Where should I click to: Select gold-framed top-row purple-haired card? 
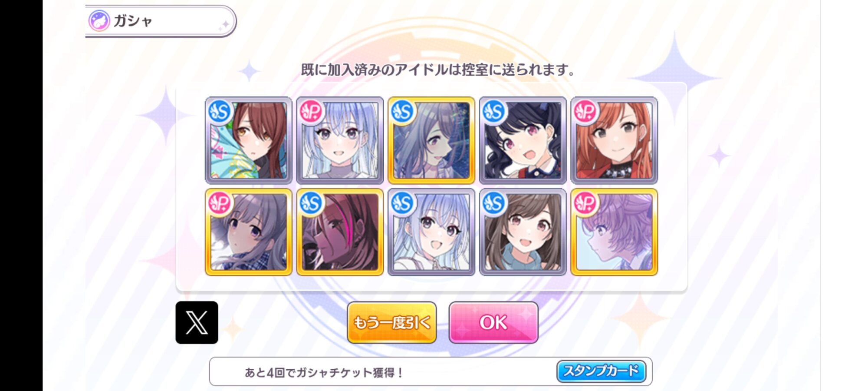(x=431, y=140)
